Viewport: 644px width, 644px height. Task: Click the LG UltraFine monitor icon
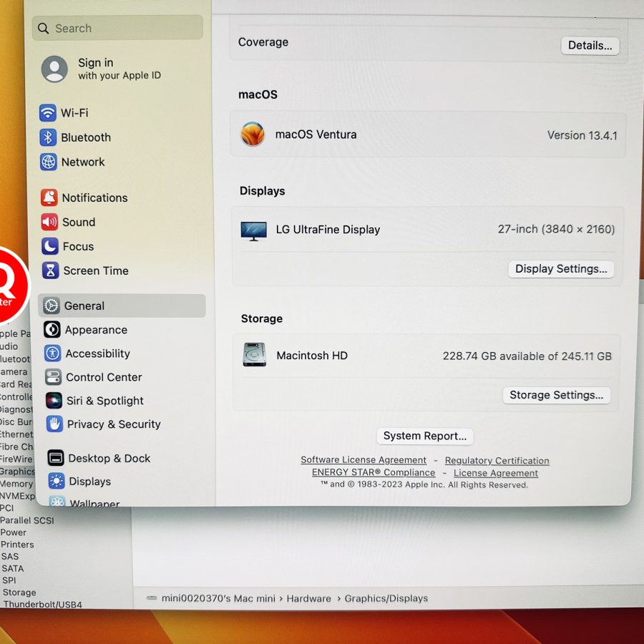(x=254, y=231)
